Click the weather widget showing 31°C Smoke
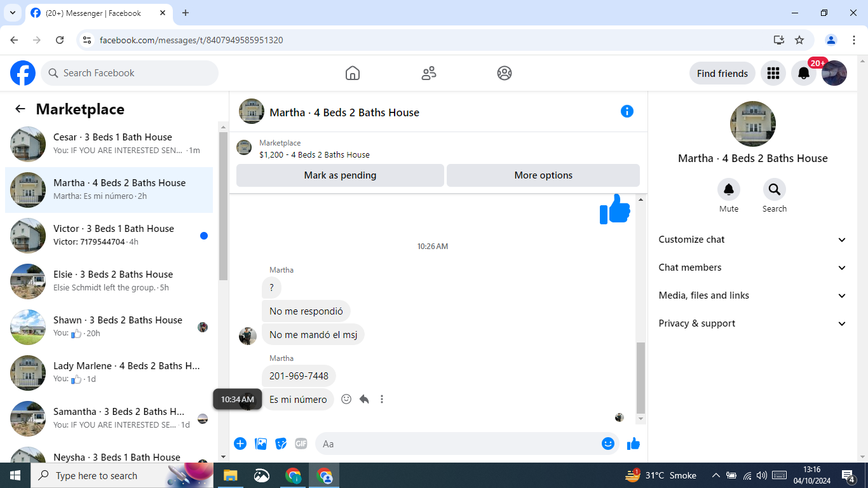 click(661, 475)
